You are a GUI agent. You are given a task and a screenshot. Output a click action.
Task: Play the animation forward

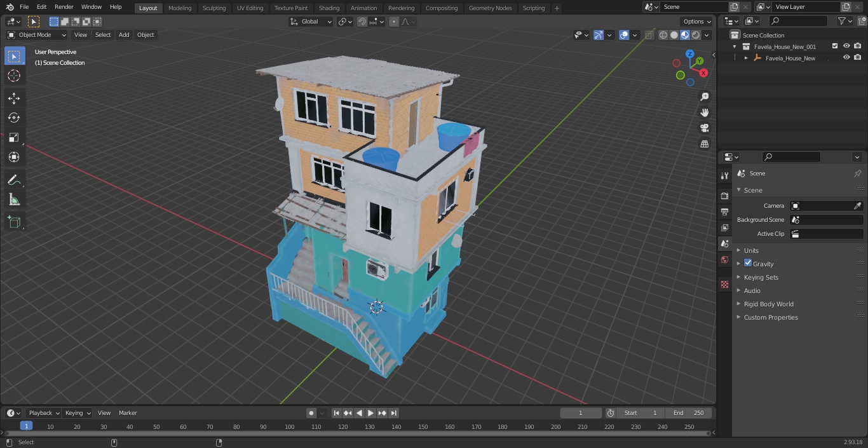(370, 413)
